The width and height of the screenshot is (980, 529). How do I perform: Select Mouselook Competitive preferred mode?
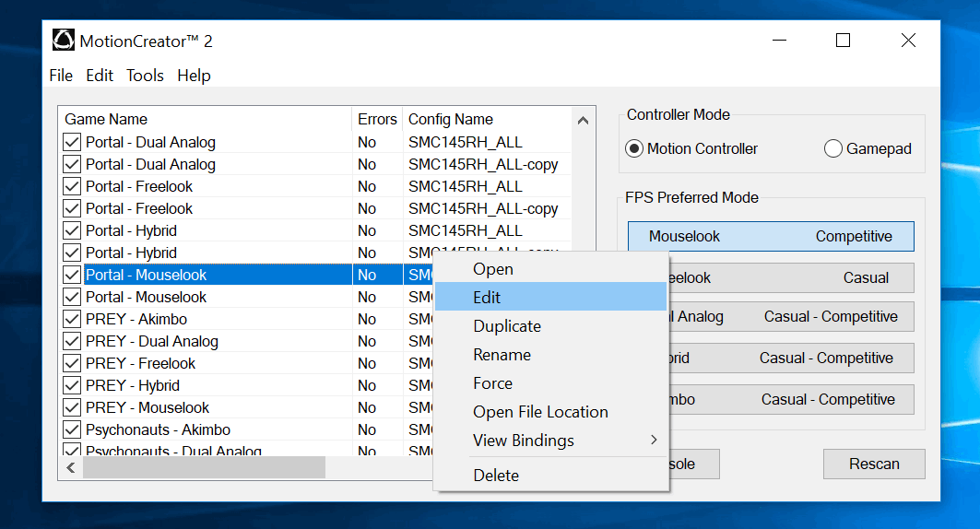point(771,236)
